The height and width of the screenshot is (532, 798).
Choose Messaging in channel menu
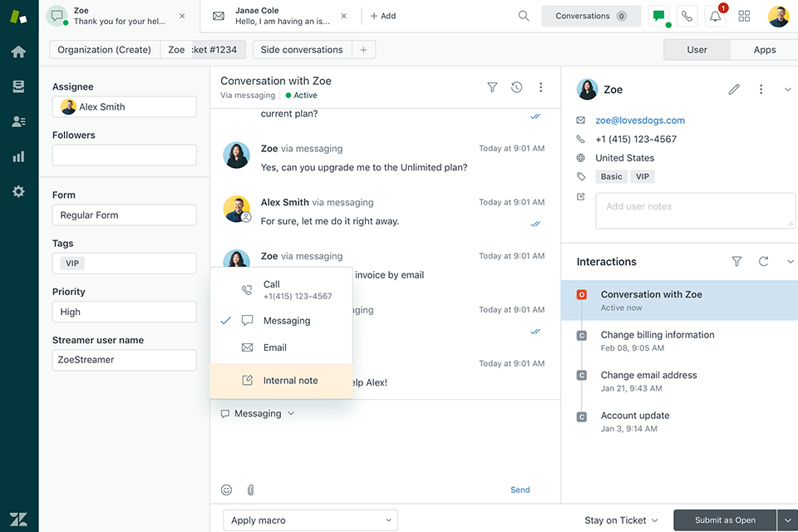click(x=281, y=321)
